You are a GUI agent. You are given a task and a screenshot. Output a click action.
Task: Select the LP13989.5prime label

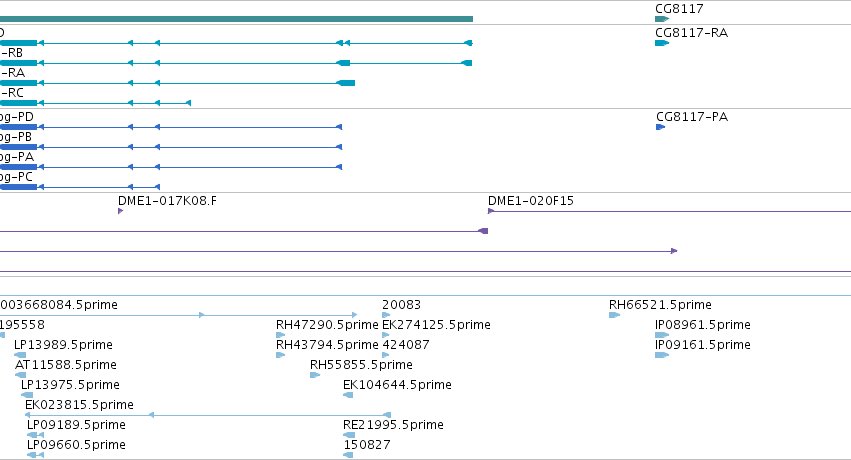coord(63,345)
